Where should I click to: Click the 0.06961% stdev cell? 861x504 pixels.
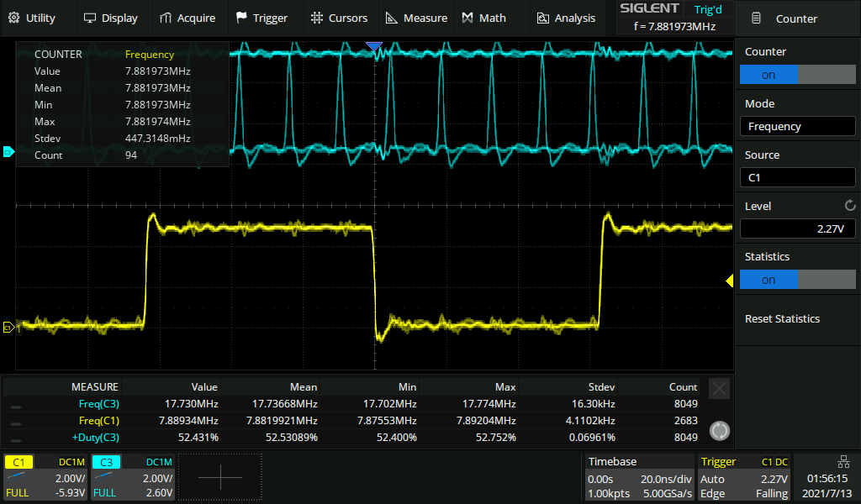pyautogui.click(x=592, y=438)
